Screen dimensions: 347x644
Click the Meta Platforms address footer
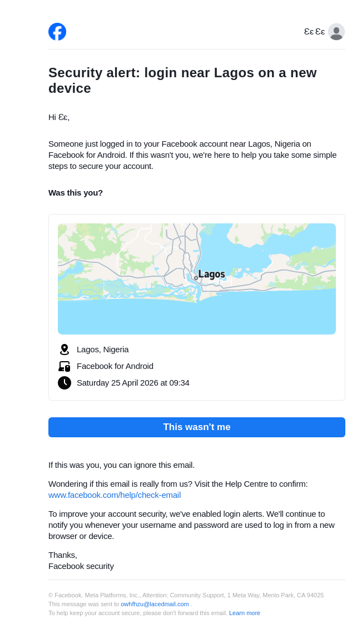coord(186,595)
